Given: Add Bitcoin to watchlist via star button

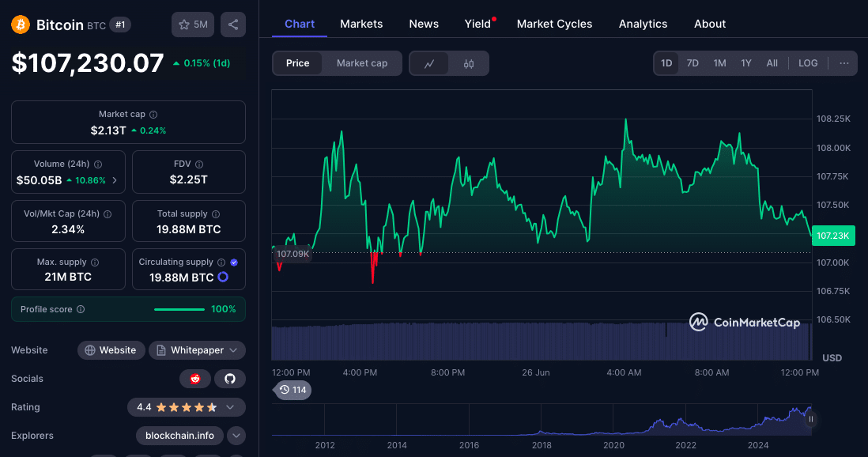Looking at the screenshot, I should click(x=193, y=25).
